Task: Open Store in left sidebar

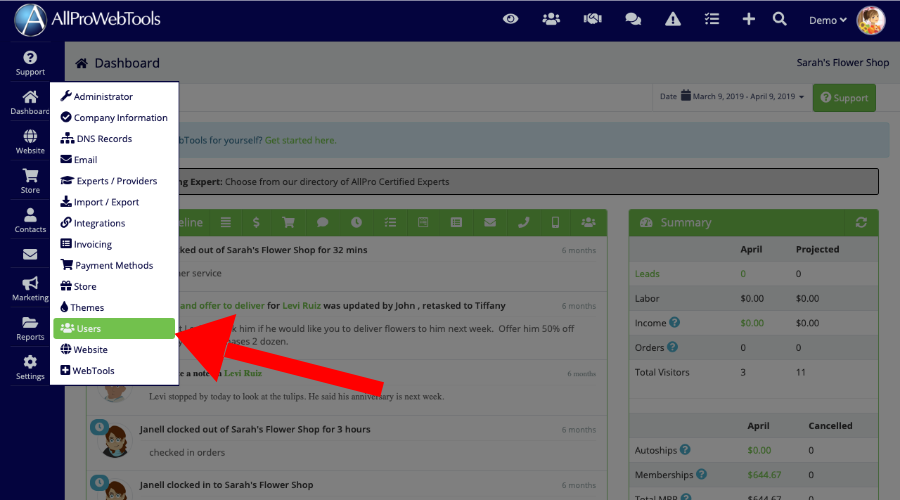Action: [x=30, y=181]
